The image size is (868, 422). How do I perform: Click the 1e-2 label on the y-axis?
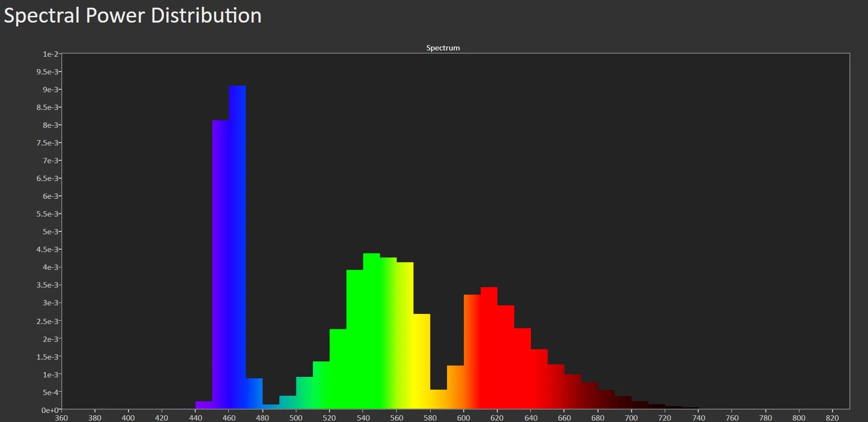click(x=50, y=54)
